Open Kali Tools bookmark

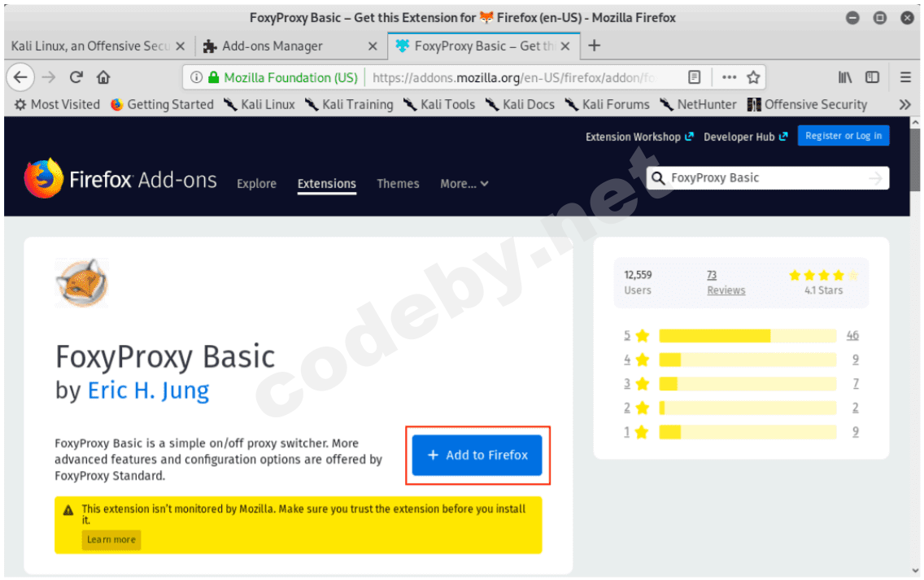439,104
